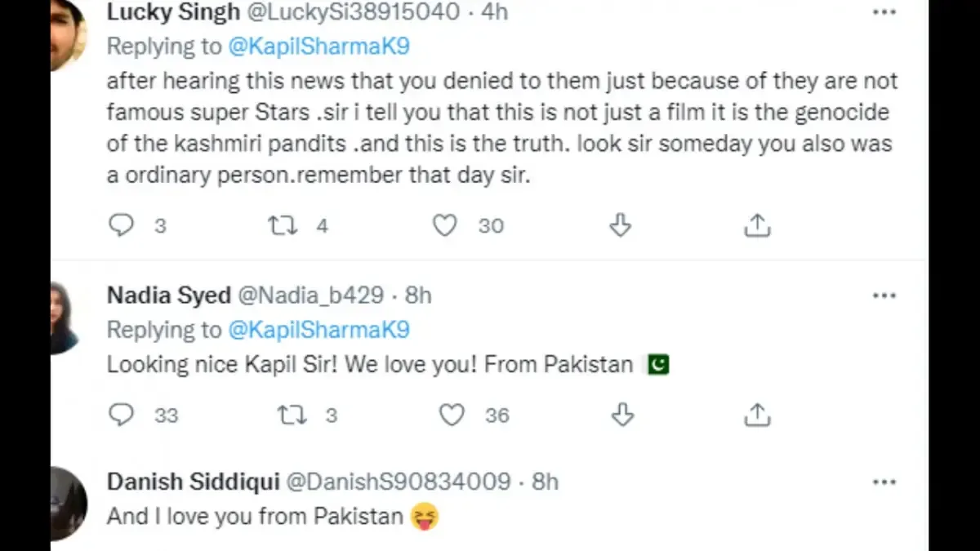
Task: Share Nadia Syed's tweet
Action: pos(757,415)
